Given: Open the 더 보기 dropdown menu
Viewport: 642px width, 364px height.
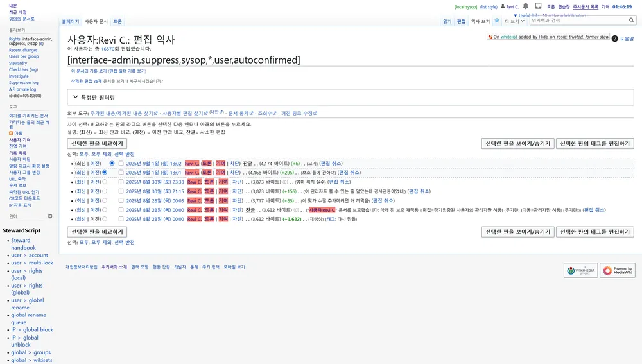Looking at the screenshot, I should [x=514, y=21].
